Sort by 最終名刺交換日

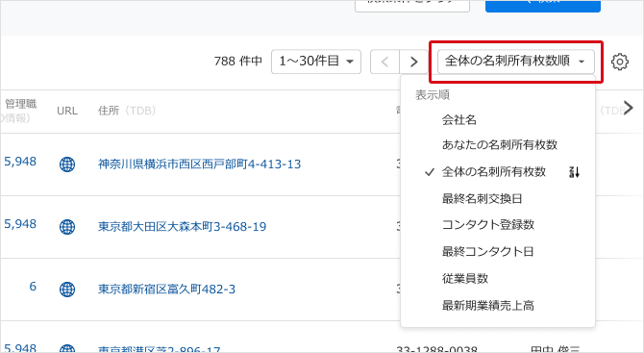tap(483, 199)
